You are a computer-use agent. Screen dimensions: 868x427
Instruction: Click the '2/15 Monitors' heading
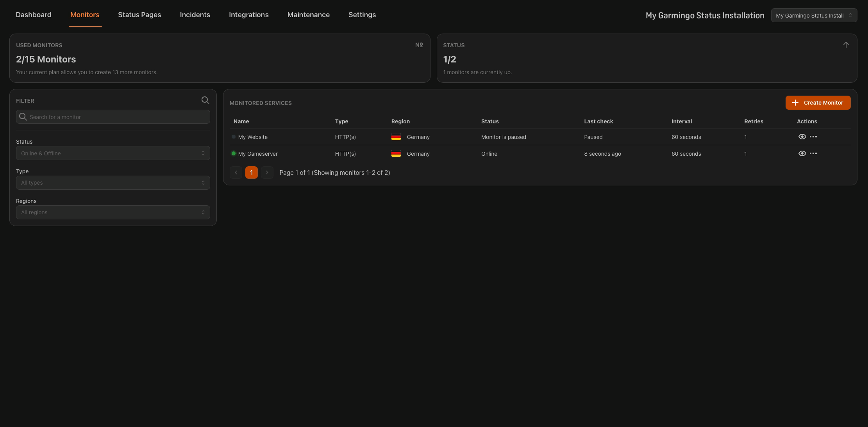46,59
